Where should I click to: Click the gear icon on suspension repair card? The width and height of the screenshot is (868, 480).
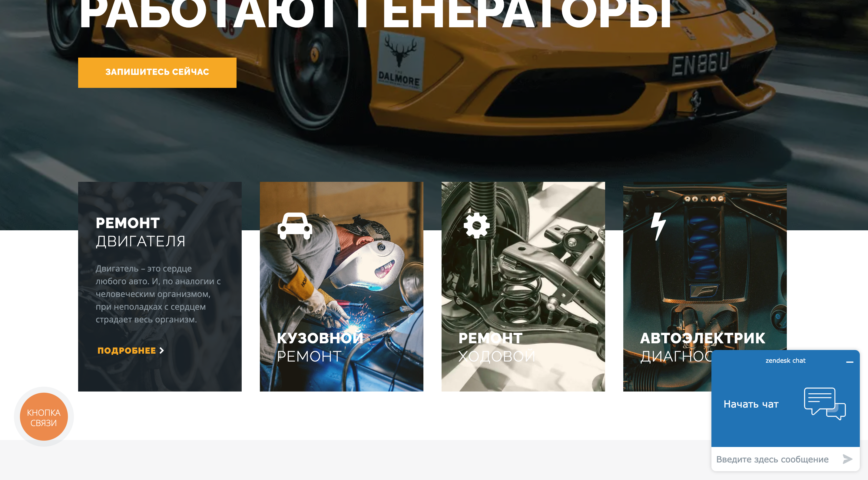click(x=476, y=225)
